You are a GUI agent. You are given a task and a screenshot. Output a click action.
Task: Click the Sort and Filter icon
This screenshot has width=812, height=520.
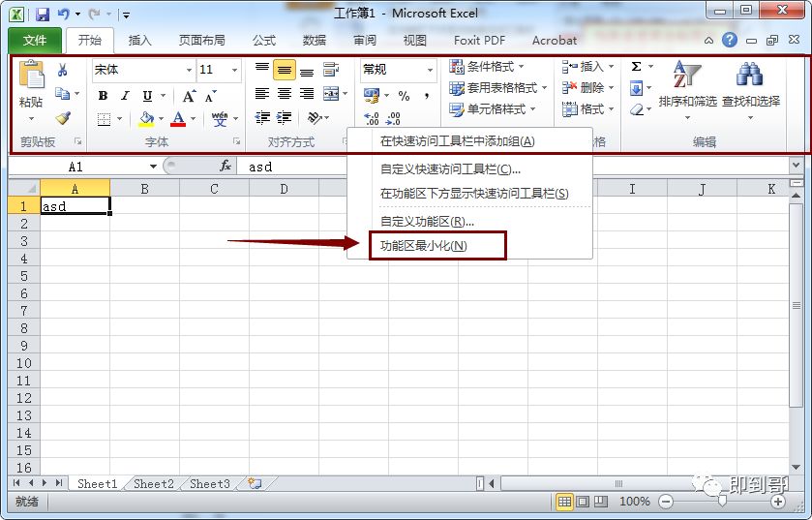click(686, 85)
